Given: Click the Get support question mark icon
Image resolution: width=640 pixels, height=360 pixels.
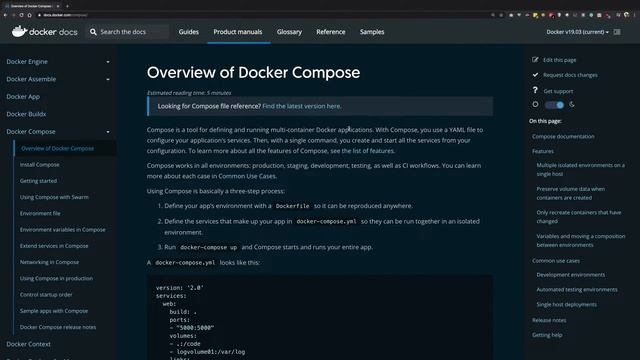Looking at the screenshot, I should tap(535, 90).
